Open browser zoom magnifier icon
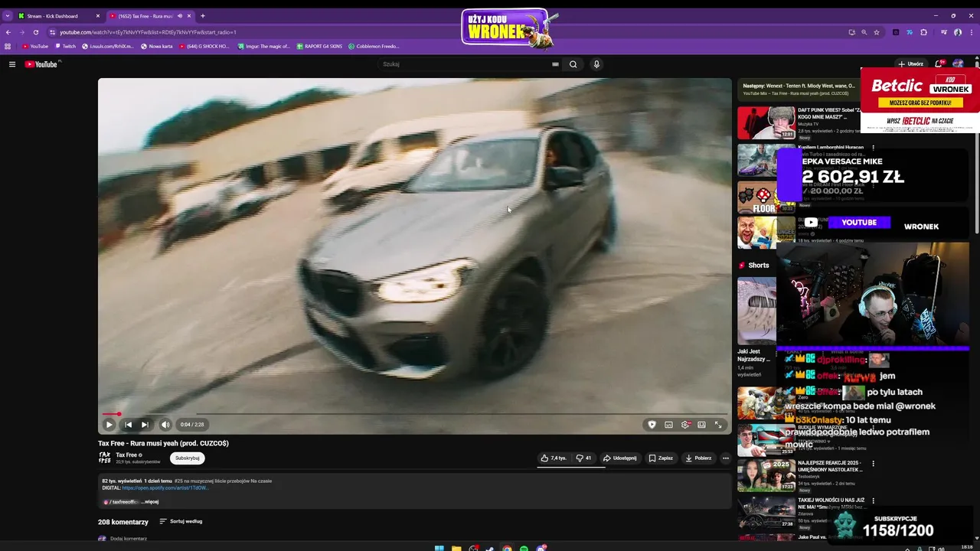The height and width of the screenshot is (551, 980). point(864,32)
